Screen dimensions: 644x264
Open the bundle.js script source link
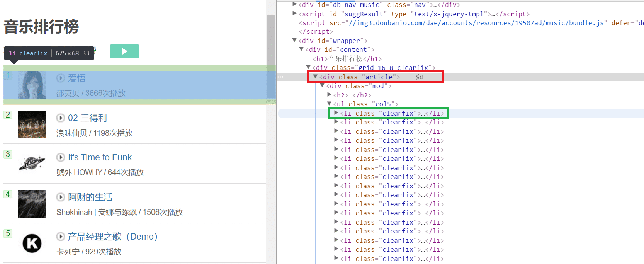click(x=476, y=23)
